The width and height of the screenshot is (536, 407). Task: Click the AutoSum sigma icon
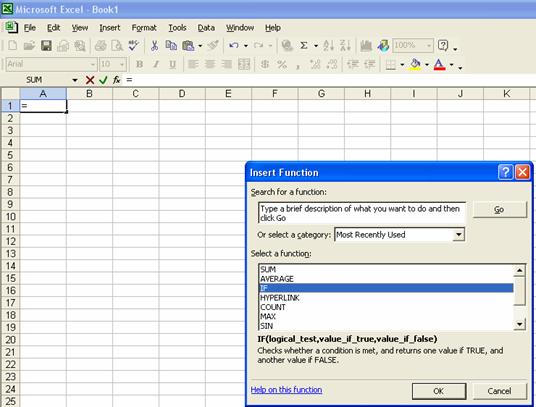304,45
